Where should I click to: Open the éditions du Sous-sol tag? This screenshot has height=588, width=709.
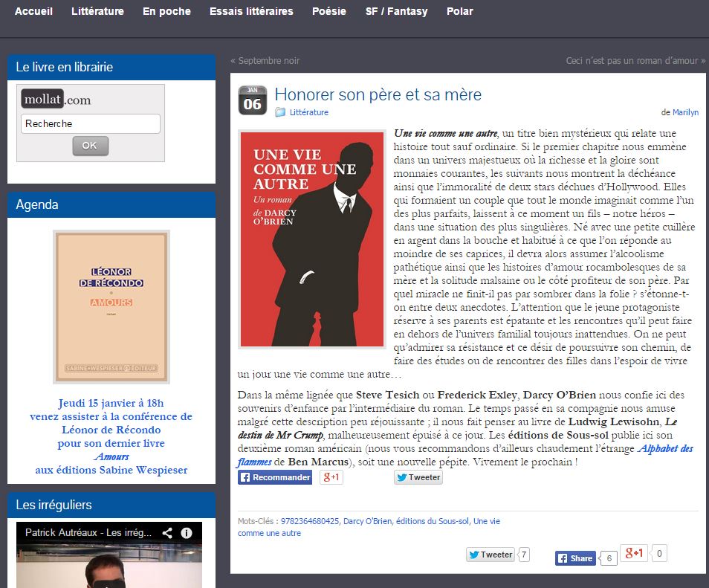tap(433, 521)
